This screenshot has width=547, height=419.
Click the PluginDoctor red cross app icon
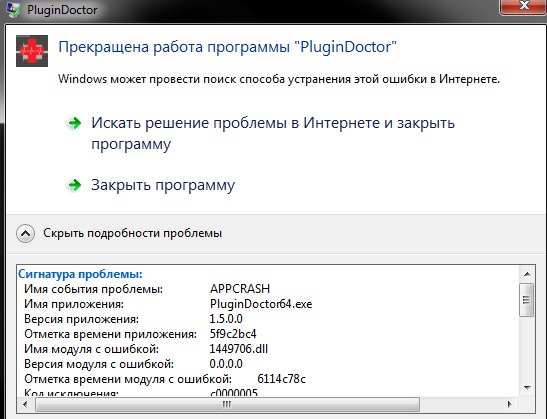(32, 51)
